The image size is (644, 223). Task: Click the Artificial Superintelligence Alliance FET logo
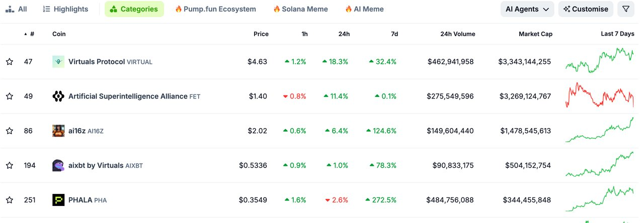point(58,96)
